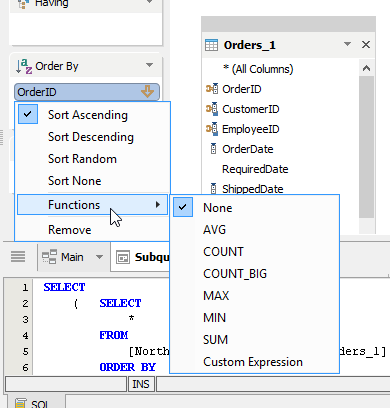
Task: Choose COUNT_BIG in the Functions submenu
Action: pyautogui.click(x=235, y=274)
